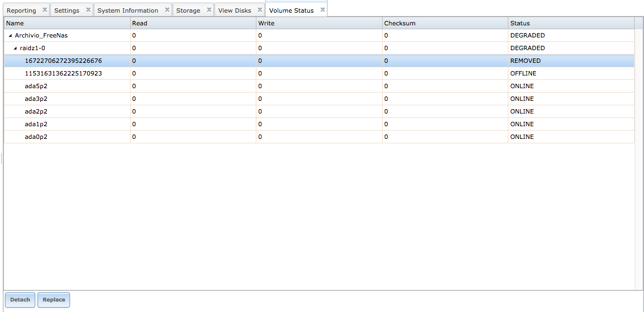Switch to the Settings tab
Screen dimensions: 644x312
[x=67, y=10]
